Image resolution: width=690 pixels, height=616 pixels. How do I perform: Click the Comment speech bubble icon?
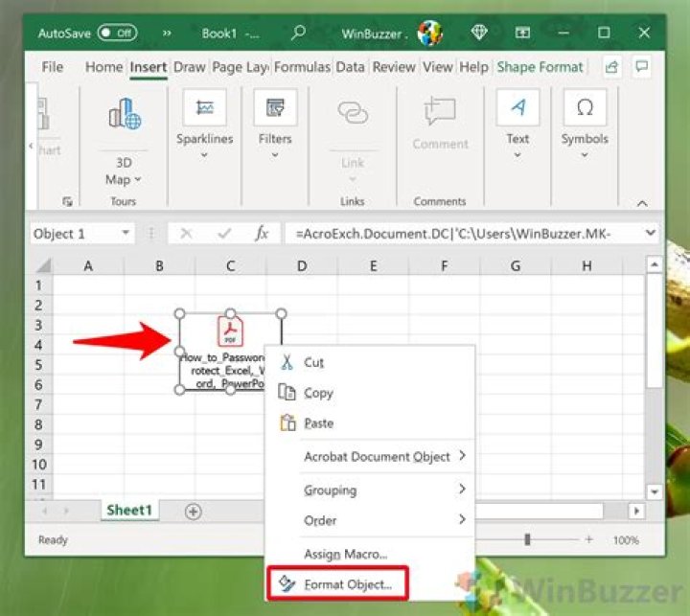[x=440, y=111]
